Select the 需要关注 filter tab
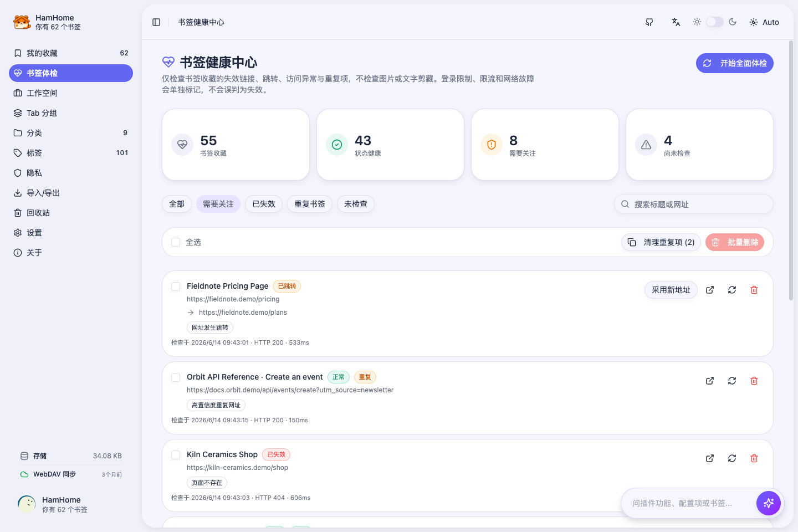This screenshot has height=532, width=798. click(x=218, y=204)
